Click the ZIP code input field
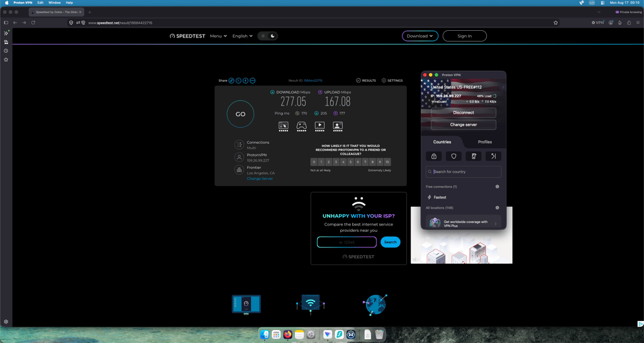This screenshot has width=644, height=343. click(347, 242)
